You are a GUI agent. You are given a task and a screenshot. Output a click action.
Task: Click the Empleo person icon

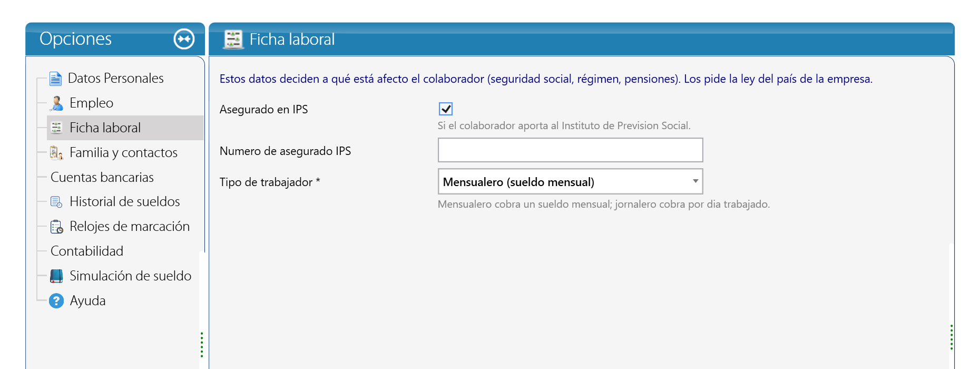(x=56, y=103)
